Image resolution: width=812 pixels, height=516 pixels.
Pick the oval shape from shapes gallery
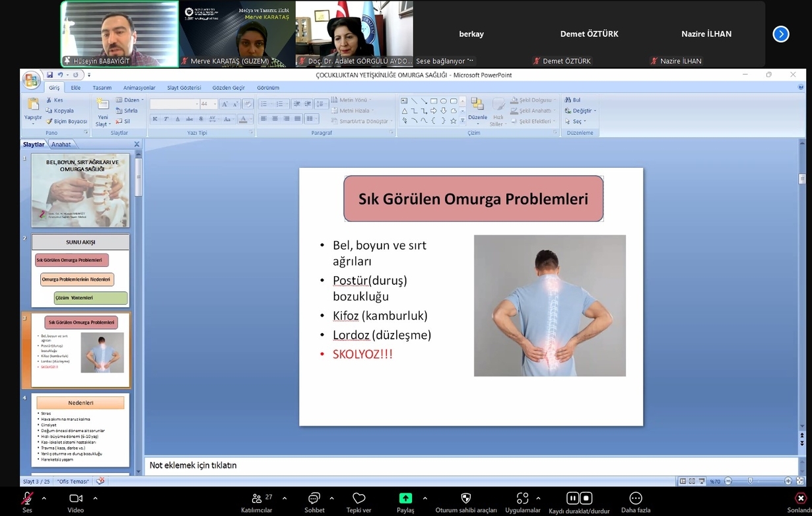click(x=444, y=101)
